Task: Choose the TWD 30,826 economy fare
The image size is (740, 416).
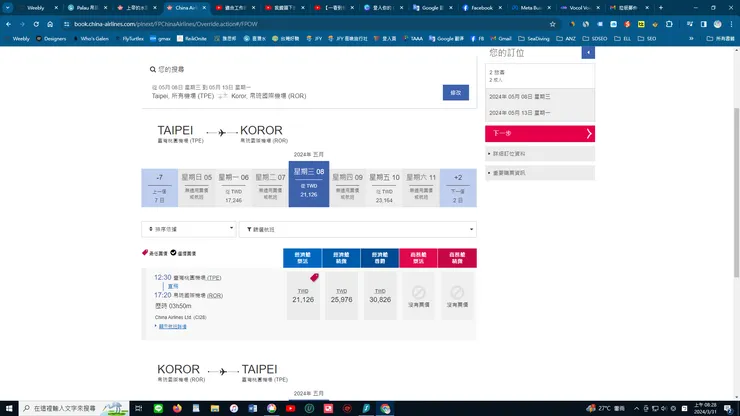Action: click(380, 296)
